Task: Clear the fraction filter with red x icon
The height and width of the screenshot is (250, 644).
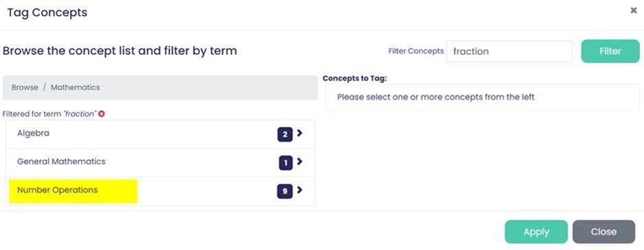Action: click(x=102, y=114)
